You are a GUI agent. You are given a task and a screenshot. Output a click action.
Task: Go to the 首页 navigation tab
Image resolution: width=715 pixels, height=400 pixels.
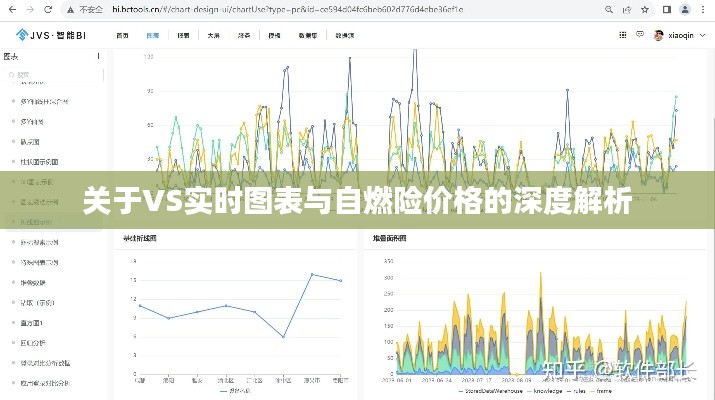[122, 36]
